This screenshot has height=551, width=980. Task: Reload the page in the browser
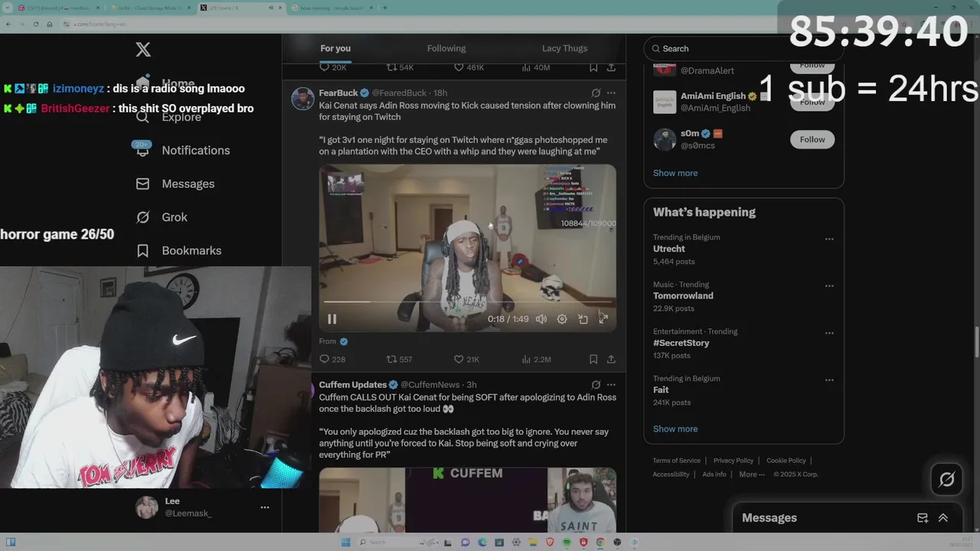(35, 24)
